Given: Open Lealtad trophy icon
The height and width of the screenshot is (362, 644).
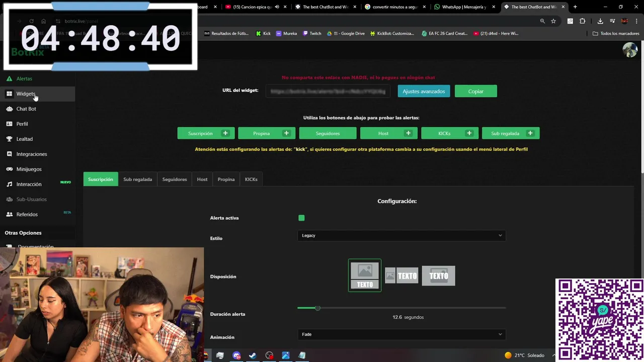Looking at the screenshot, I should 9,139.
